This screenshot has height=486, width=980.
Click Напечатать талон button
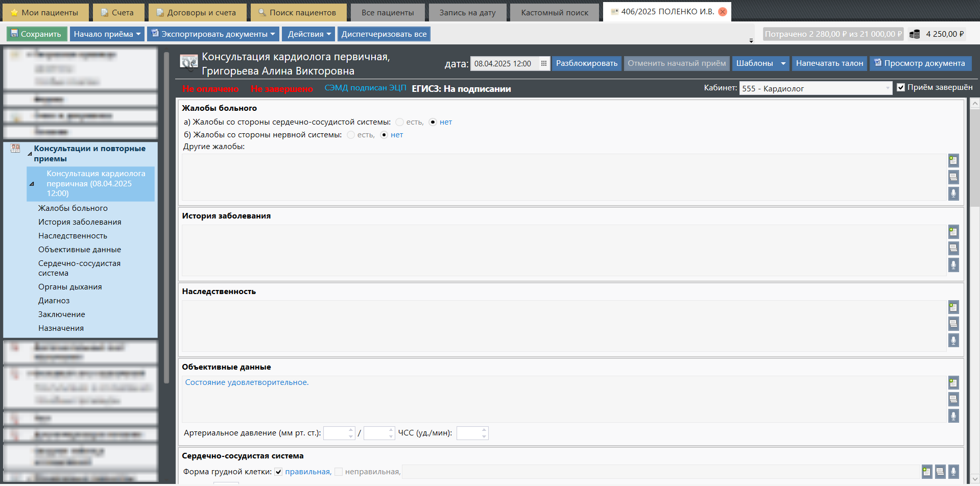click(x=829, y=63)
